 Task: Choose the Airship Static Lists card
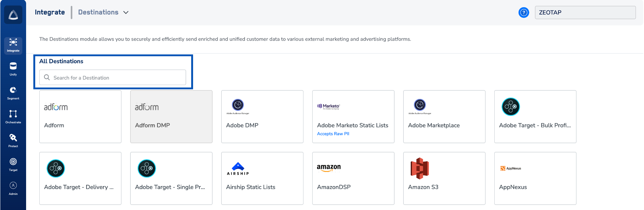pyautogui.click(x=262, y=178)
